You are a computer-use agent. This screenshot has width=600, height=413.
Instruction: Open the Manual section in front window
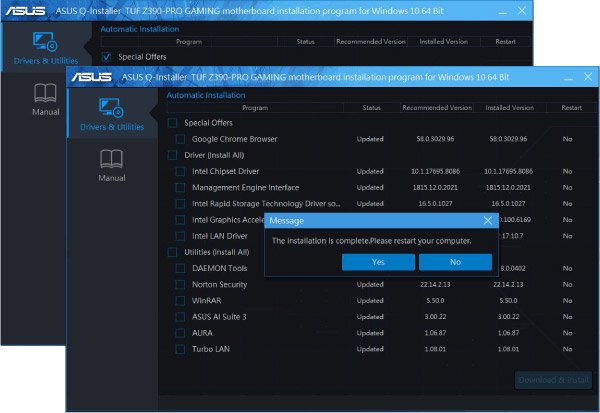tap(111, 165)
